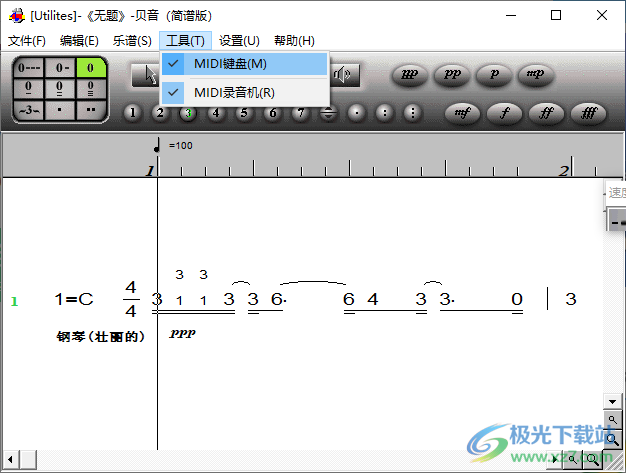Screen dimensions: 626x473
Task: Click the speaker sound button
Action: (344, 75)
